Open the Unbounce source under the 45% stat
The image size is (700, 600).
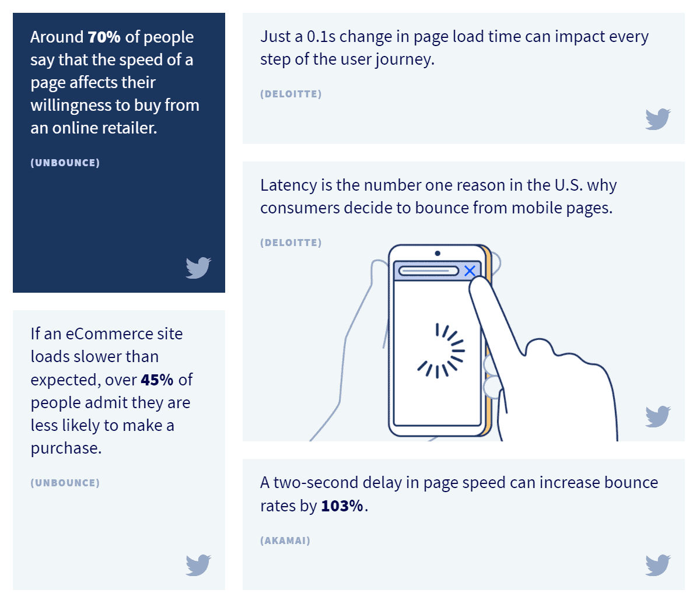(x=65, y=483)
